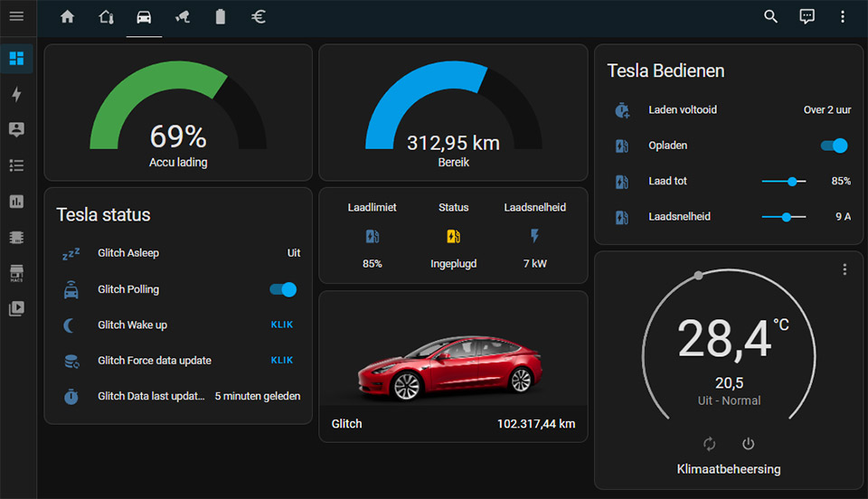Click the Laden voltooid timer icon

622,110
